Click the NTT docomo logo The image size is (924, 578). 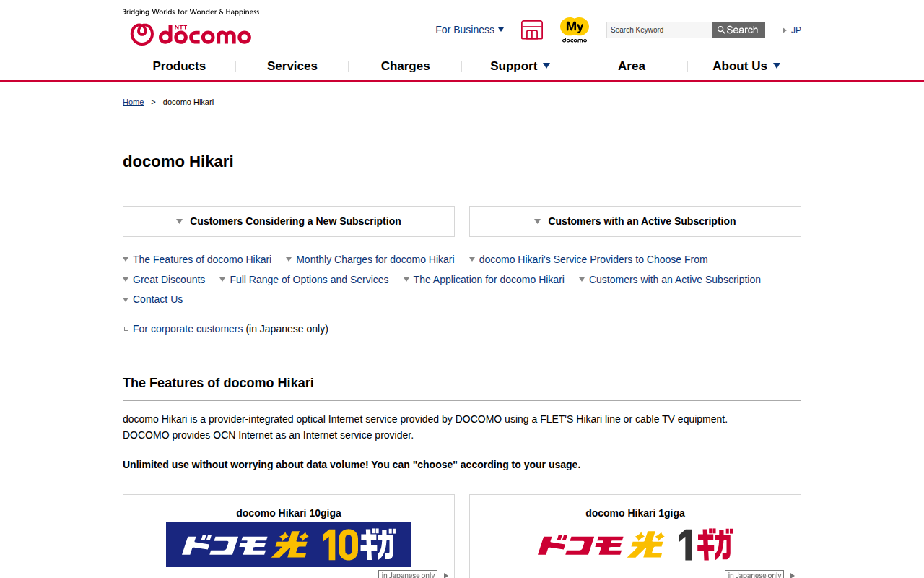click(x=191, y=33)
